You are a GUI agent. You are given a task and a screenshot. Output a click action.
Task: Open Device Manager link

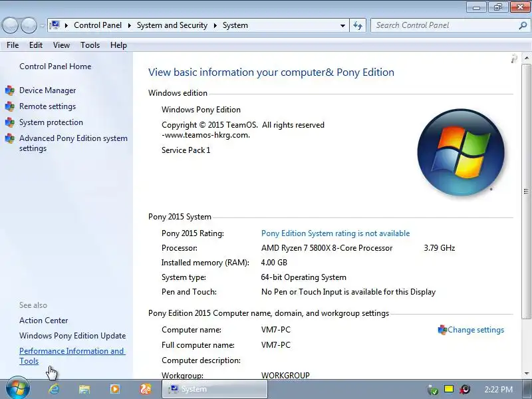pyautogui.click(x=47, y=90)
